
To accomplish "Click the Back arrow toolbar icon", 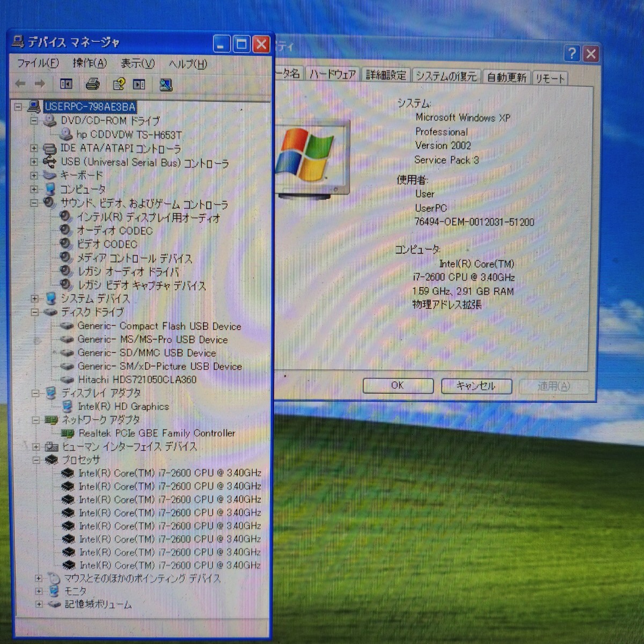I will (x=20, y=84).
